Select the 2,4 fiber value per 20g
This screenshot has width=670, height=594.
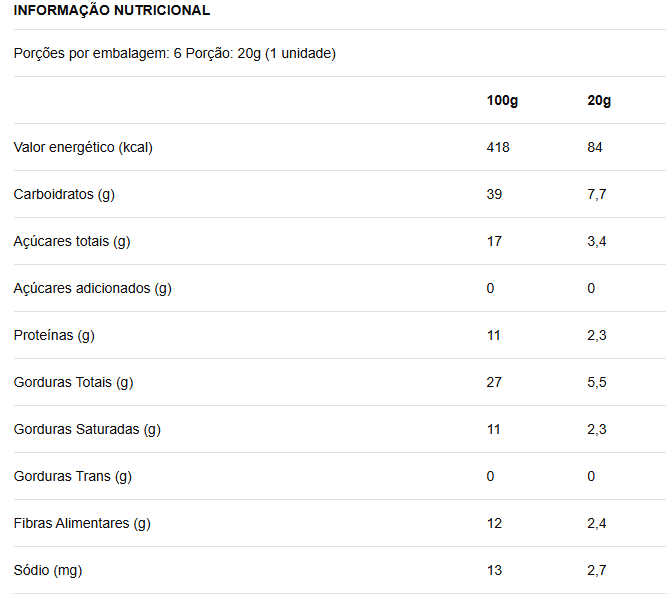(x=597, y=523)
